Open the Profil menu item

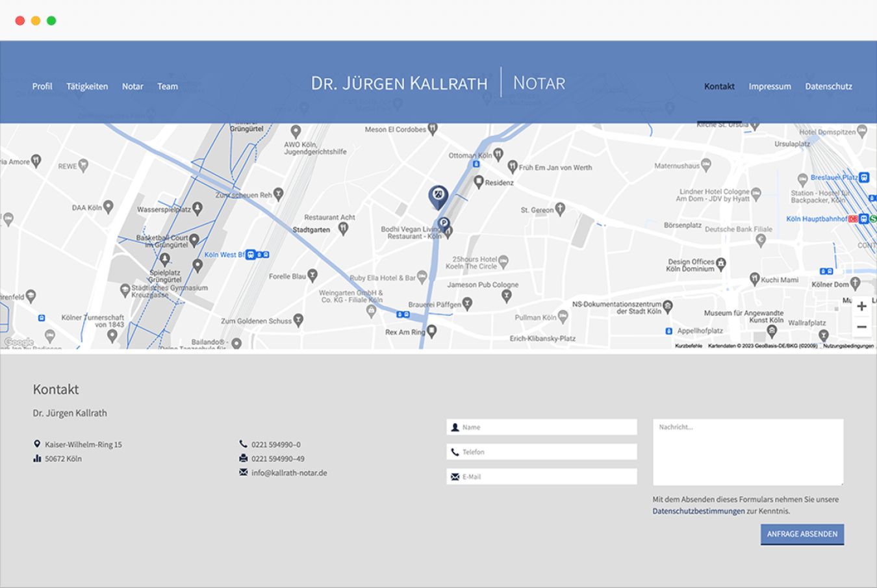point(42,86)
